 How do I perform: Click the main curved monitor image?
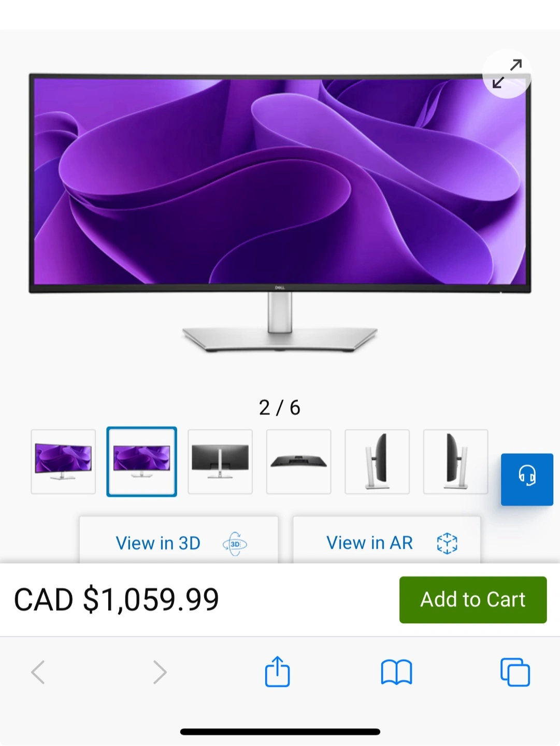point(280,212)
